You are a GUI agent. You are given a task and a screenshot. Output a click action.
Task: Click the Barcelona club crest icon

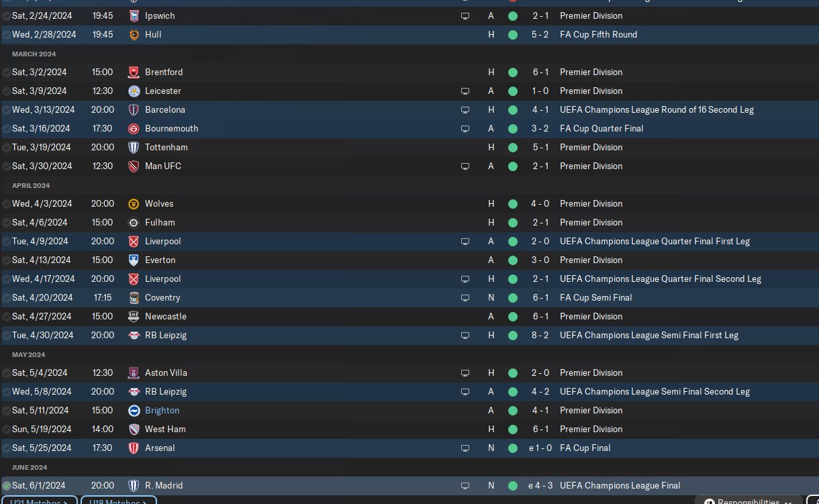pyautogui.click(x=134, y=109)
